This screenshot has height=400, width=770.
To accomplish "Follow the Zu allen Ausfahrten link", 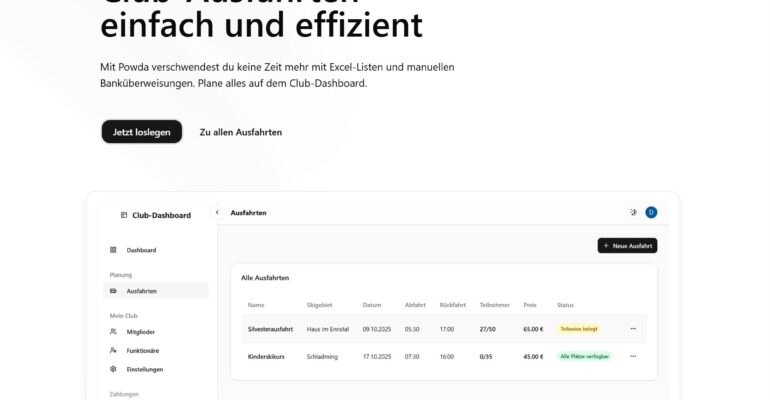I will (240, 132).
